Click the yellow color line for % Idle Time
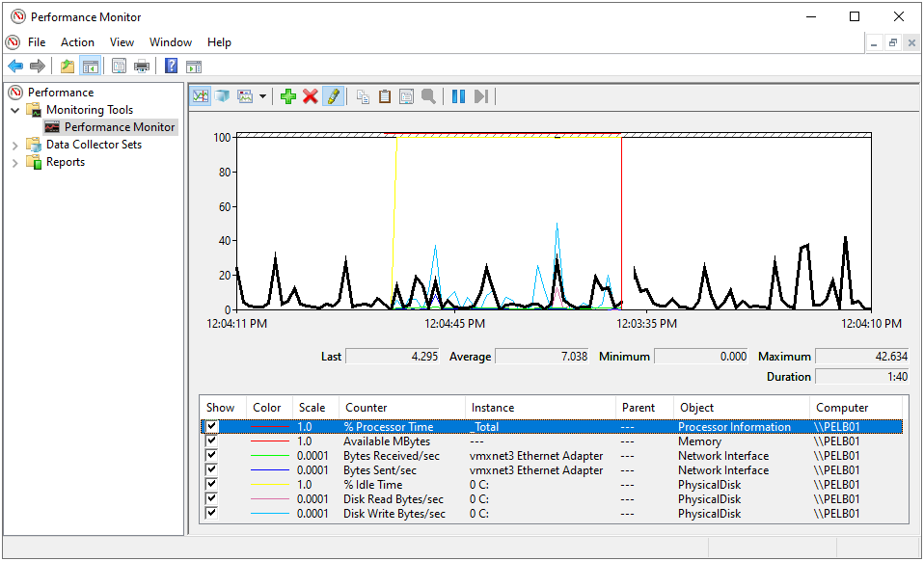This screenshot has width=924, height=561. [x=269, y=485]
